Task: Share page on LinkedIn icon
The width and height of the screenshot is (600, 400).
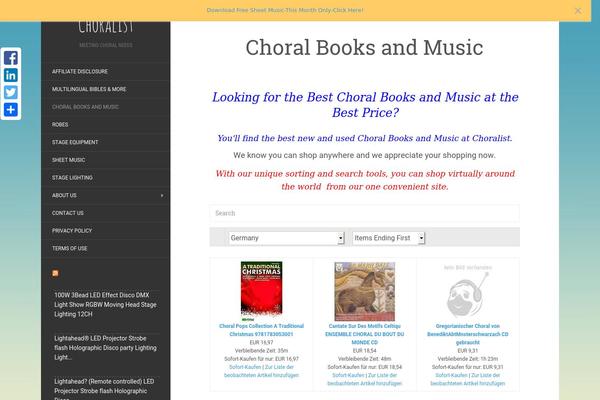Action: (x=11, y=75)
